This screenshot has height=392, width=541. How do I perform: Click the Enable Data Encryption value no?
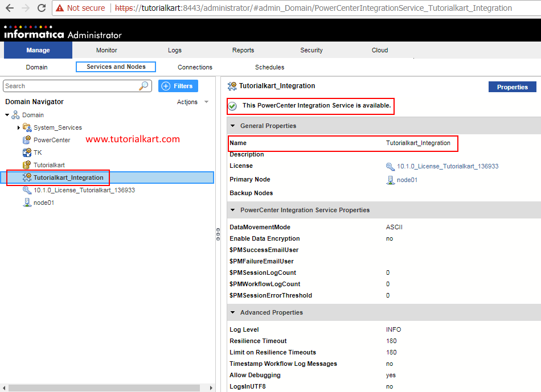tap(389, 238)
